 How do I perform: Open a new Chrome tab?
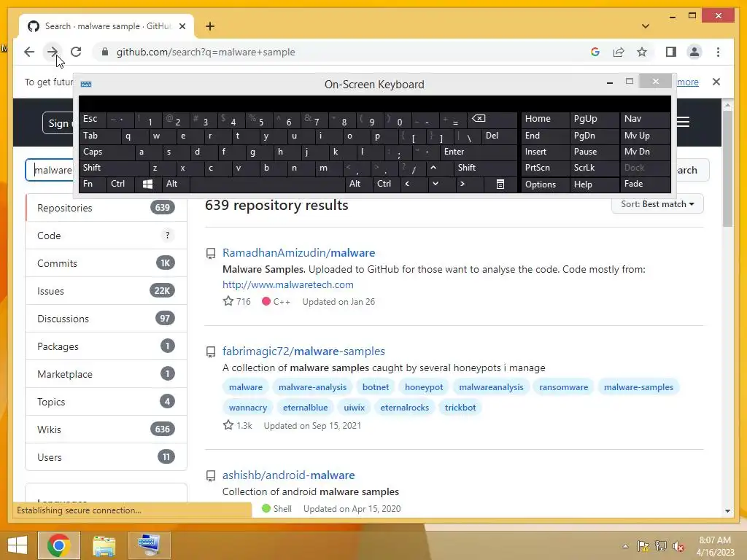pyautogui.click(x=210, y=26)
